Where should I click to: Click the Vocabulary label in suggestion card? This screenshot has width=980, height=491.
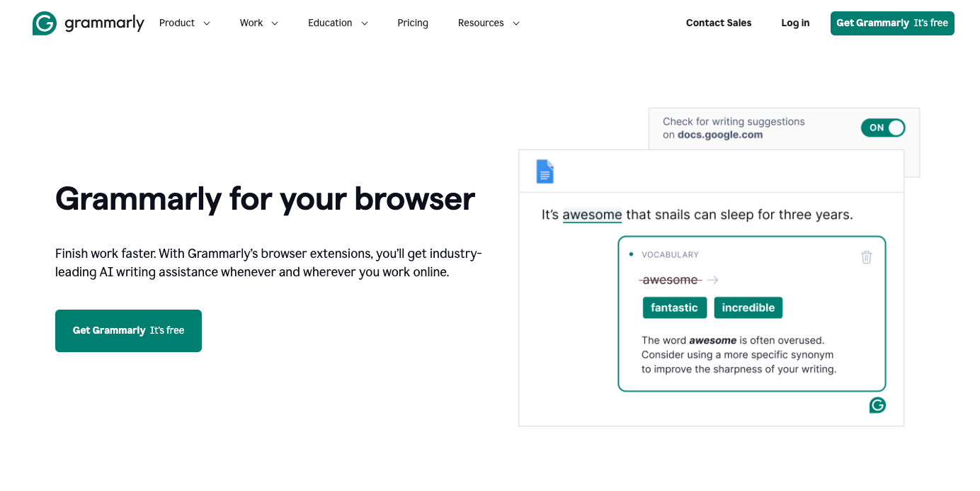click(x=670, y=254)
